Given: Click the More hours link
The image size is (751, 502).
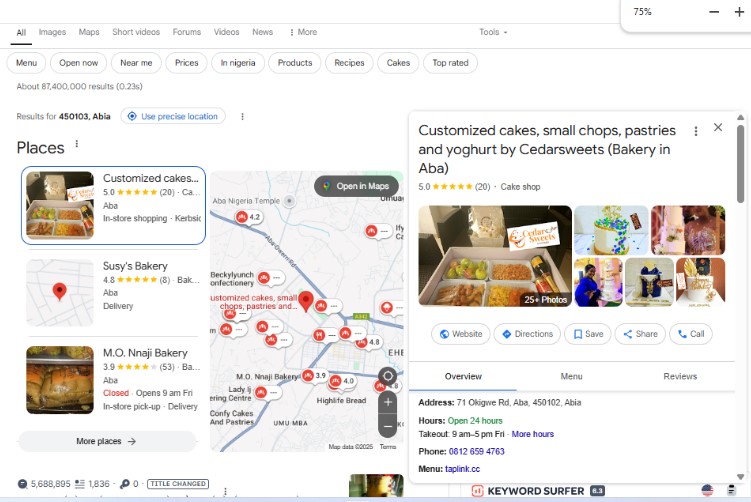Looking at the screenshot, I should pos(533,434).
